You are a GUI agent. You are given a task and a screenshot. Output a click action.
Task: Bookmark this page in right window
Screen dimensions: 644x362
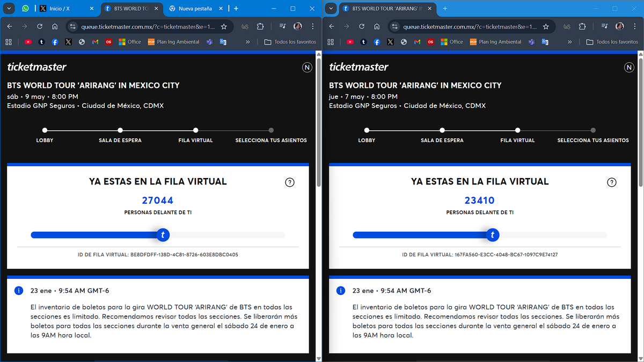coord(546,26)
